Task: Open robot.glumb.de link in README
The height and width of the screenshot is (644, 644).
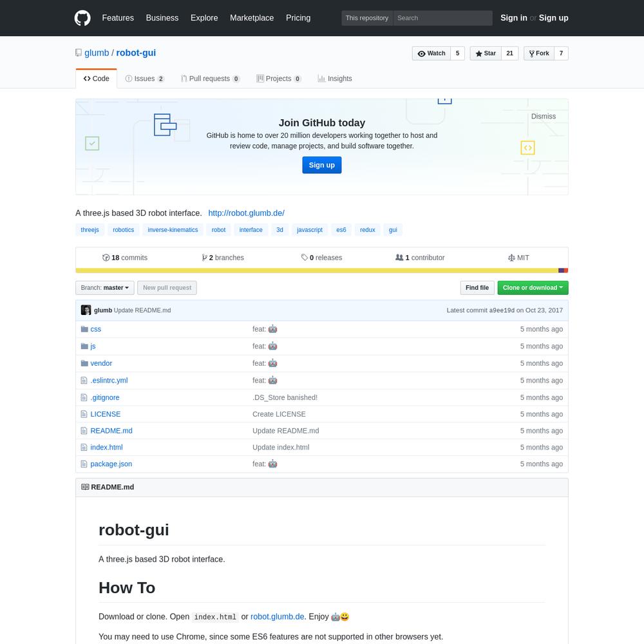Action: point(277,616)
